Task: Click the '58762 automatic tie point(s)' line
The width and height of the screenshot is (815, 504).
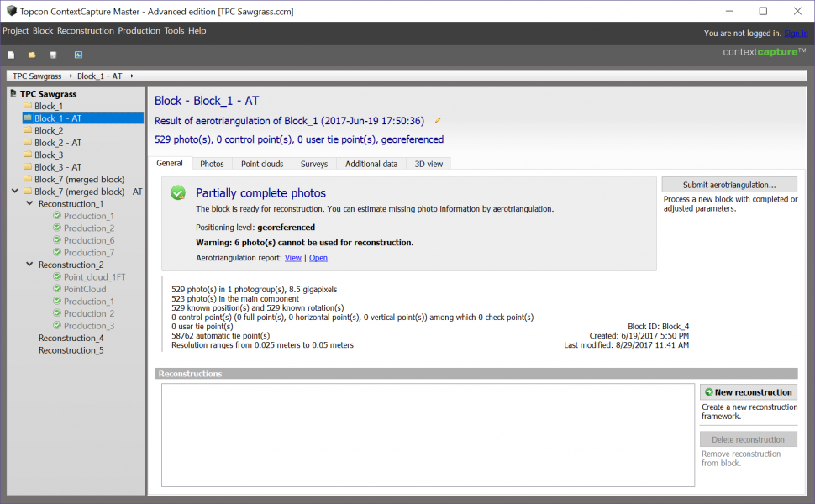Action: (x=220, y=336)
